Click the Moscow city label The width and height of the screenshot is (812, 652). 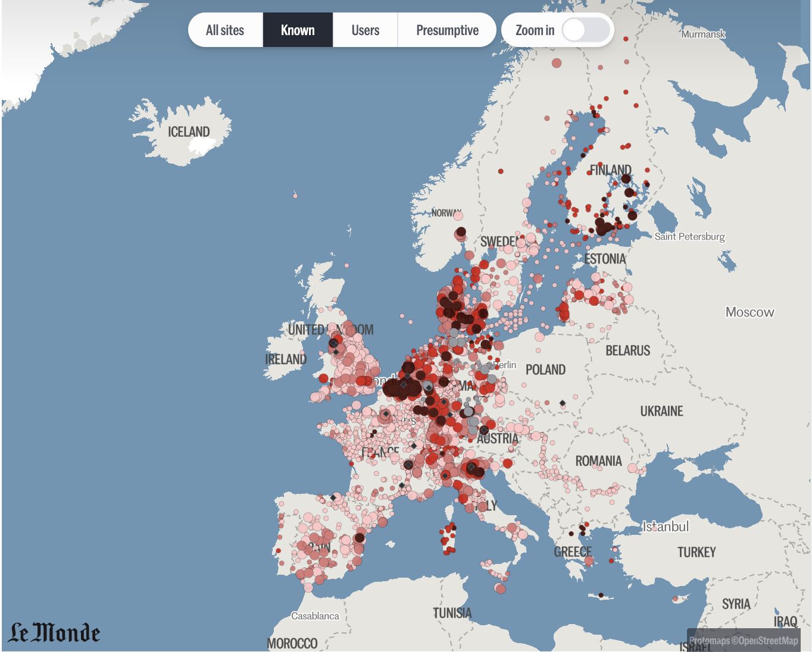(749, 312)
